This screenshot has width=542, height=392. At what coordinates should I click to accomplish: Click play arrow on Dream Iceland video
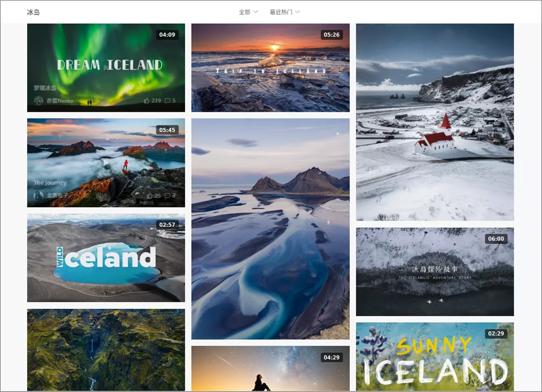tap(106, 68)
